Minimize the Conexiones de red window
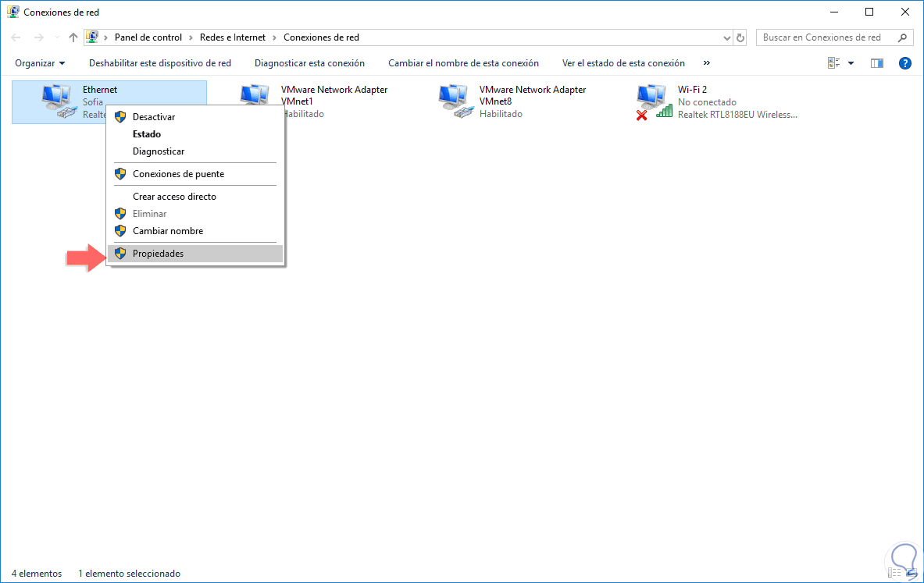 834,12
